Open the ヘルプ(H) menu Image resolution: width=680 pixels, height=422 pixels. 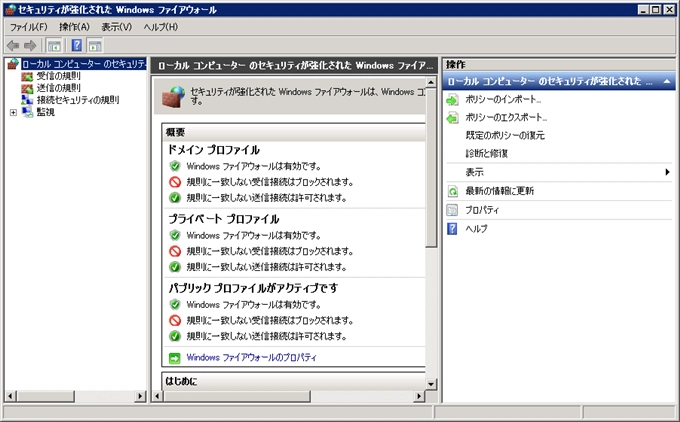(x=160, y=27)
